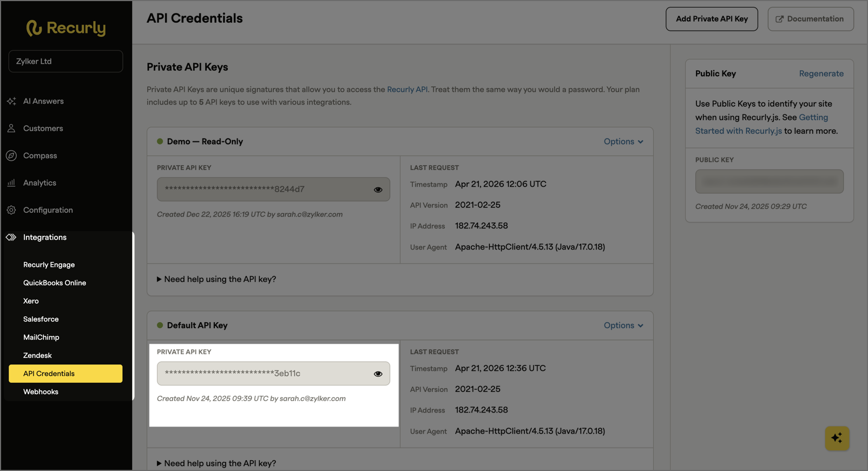Open Options dropdown for Default API Key
The width and height of the screenshot is (868, 471).
click(623, 325)
